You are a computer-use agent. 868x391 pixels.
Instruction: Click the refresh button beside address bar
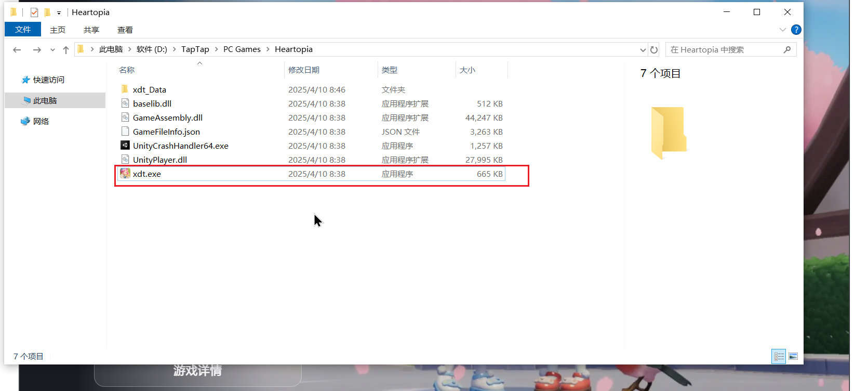(x=654, y=49)
